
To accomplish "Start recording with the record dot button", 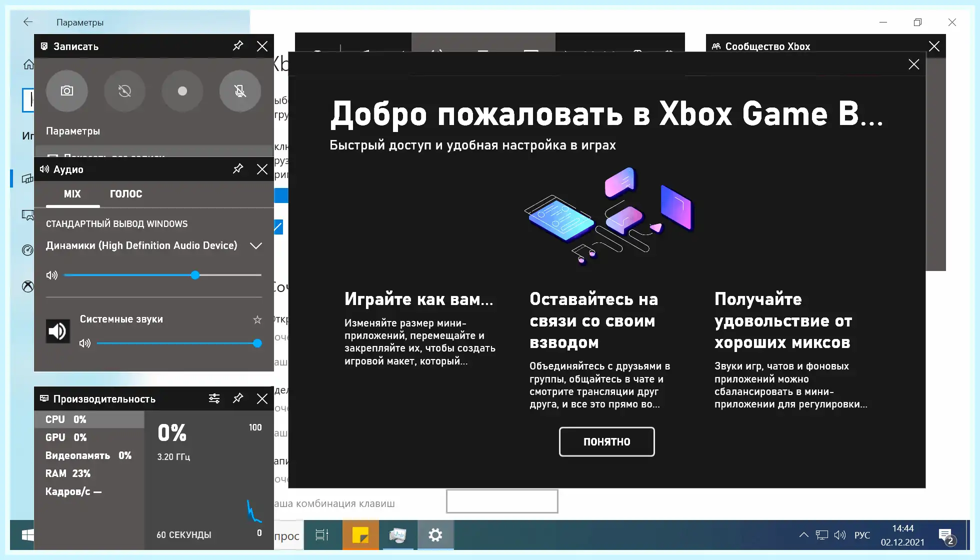I will coord(182,90).
